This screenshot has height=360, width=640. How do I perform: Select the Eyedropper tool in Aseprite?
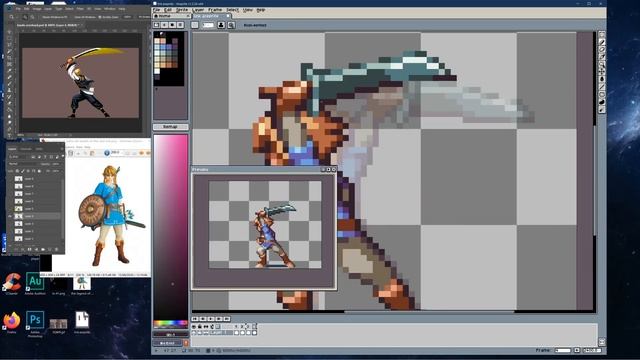tap(602, 56)
